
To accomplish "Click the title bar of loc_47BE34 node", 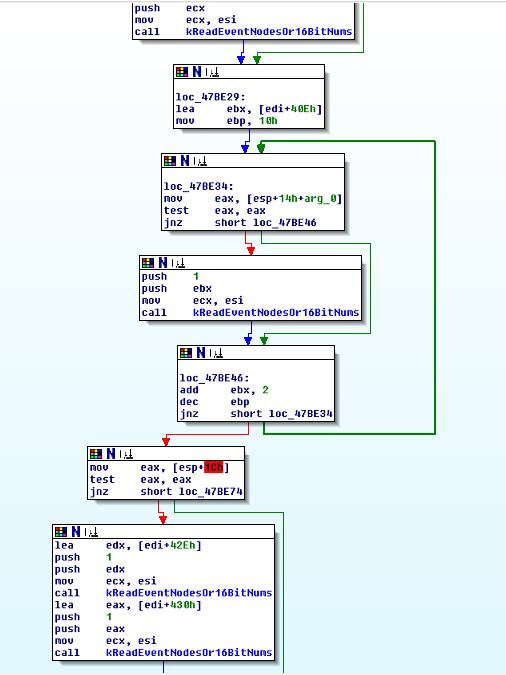I will pos(253,161).
